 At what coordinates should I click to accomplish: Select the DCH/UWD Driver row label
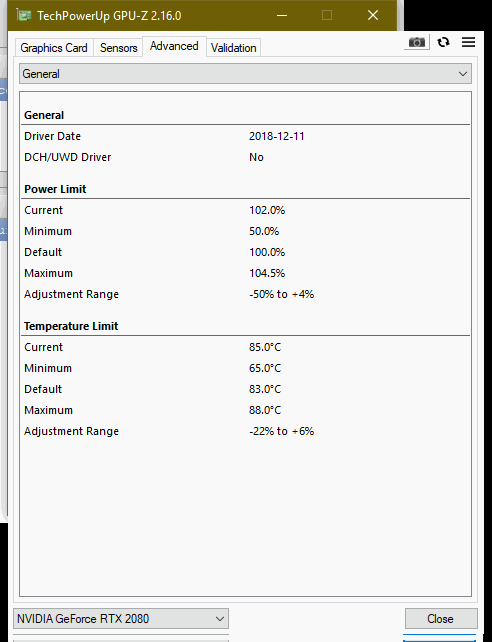click(x=68, y=157)
